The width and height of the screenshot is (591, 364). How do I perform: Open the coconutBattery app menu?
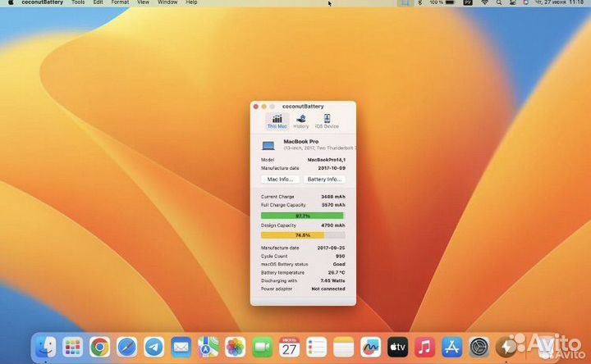(42, 2)
